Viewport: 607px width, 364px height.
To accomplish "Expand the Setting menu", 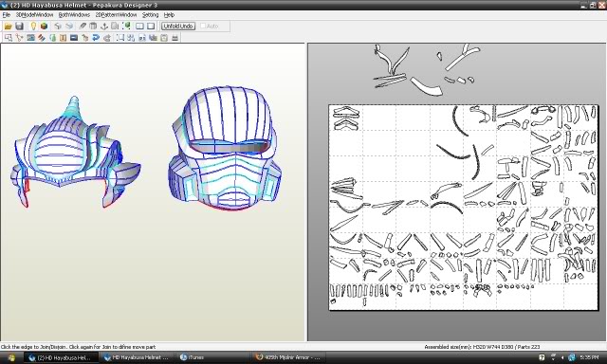I will [150, 15].
